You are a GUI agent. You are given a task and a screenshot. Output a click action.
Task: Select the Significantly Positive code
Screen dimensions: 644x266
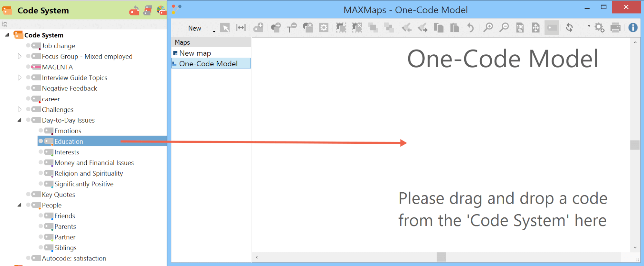pyautogui.click(x=84, y=184)
